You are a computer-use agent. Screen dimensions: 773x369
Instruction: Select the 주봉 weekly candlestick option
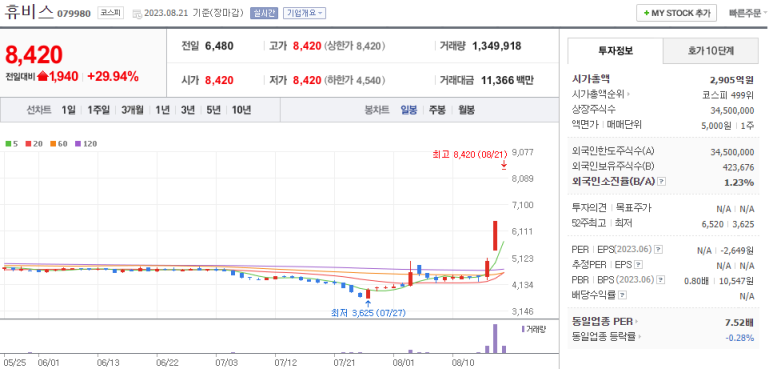(437, 110)
